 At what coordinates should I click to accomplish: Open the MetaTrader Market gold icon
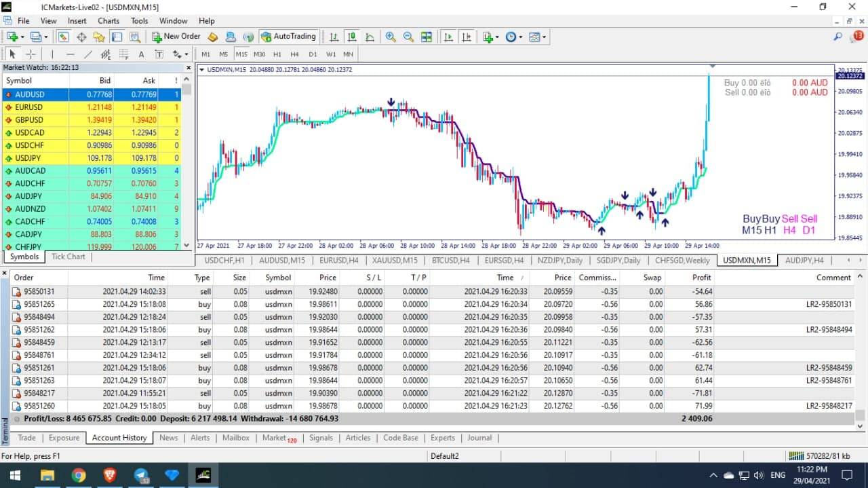click(213, 37)
